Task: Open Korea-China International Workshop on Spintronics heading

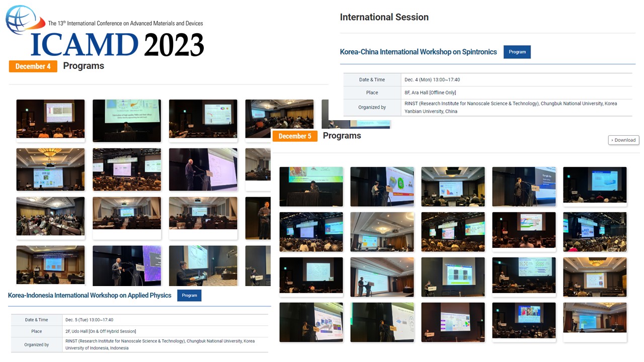Action: 418,52
